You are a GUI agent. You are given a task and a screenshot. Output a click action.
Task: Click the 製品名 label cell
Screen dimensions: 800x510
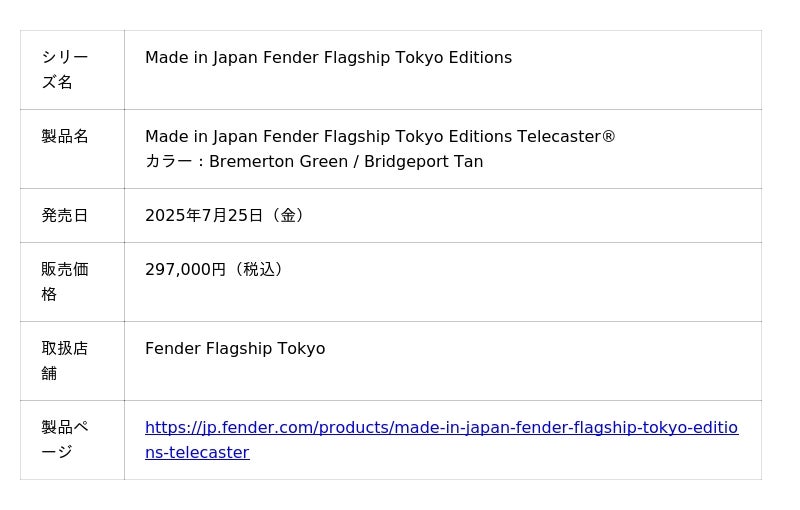coord(65,137)
